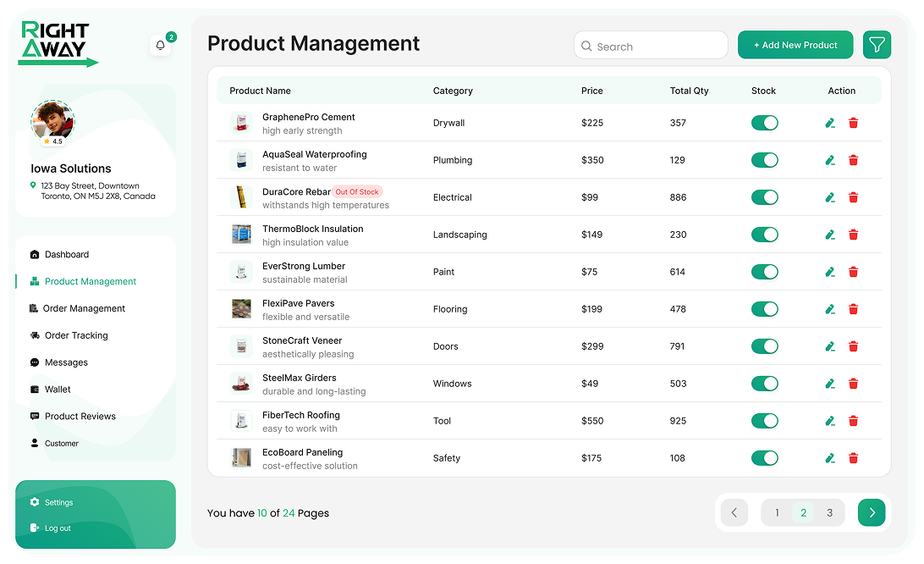
Task: Delete the AquaSeal Waterproofing product
Action: 853,160
